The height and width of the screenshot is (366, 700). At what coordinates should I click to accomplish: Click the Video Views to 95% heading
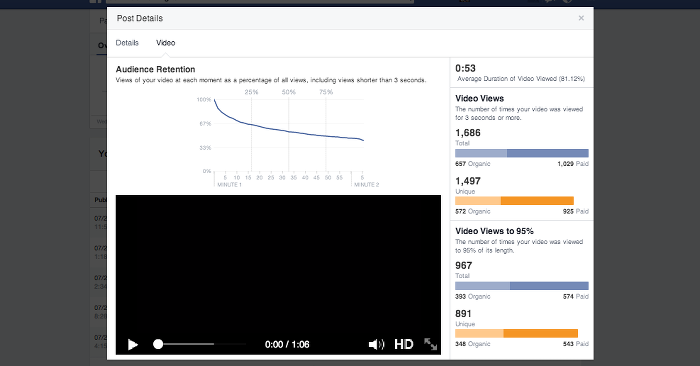(x=494, y=231)
